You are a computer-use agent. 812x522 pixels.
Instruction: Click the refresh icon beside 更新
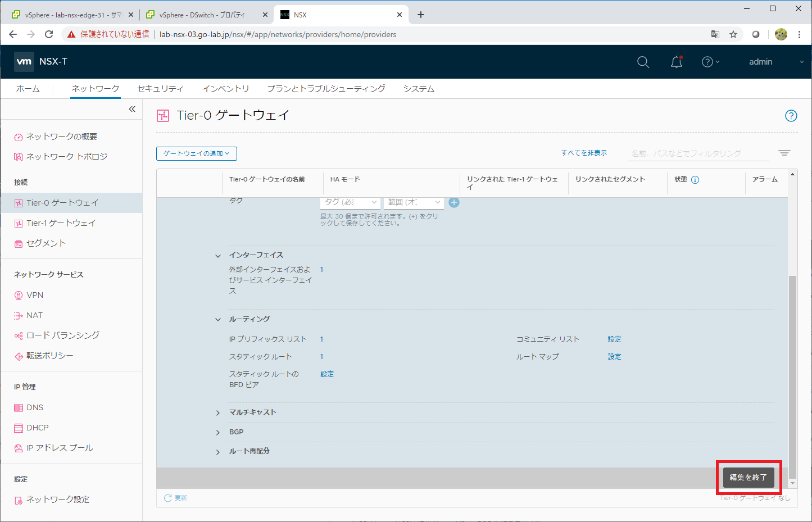click(167, 498)
